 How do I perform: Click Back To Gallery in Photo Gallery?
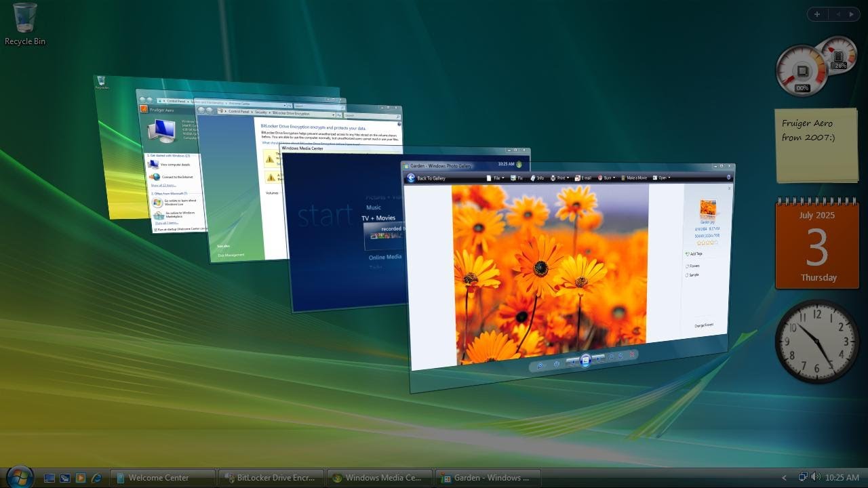coord(426,178)
